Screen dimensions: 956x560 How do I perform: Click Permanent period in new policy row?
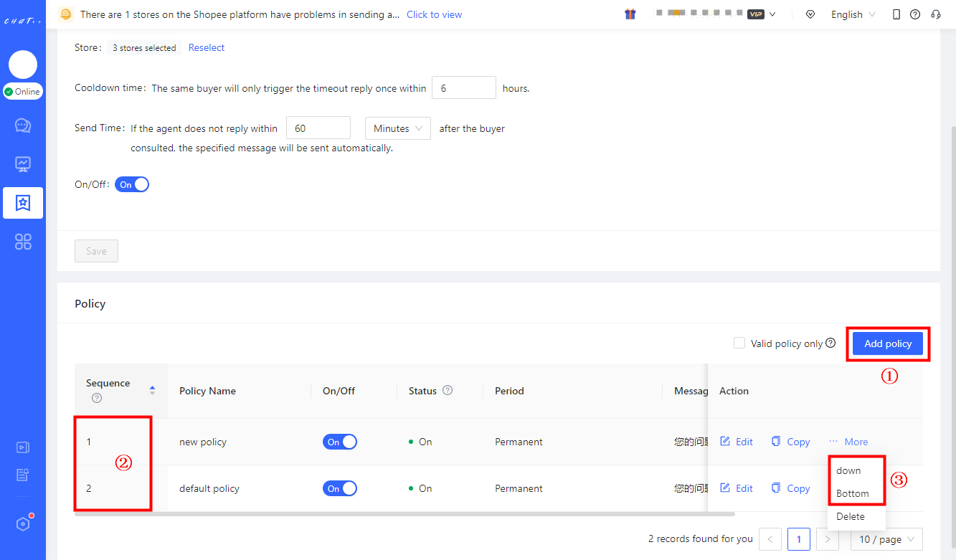[519, 442]
